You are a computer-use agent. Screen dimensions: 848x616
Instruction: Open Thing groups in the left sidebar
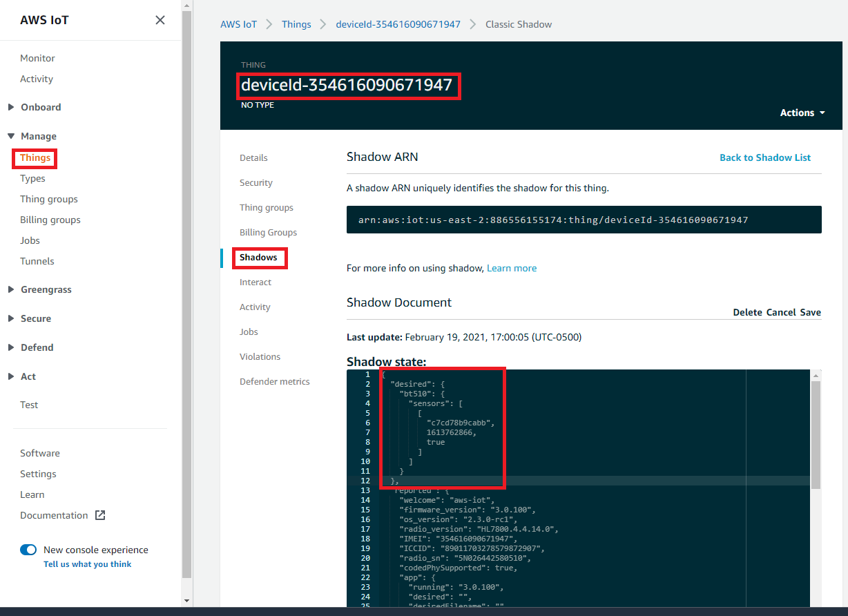[49, 199]
